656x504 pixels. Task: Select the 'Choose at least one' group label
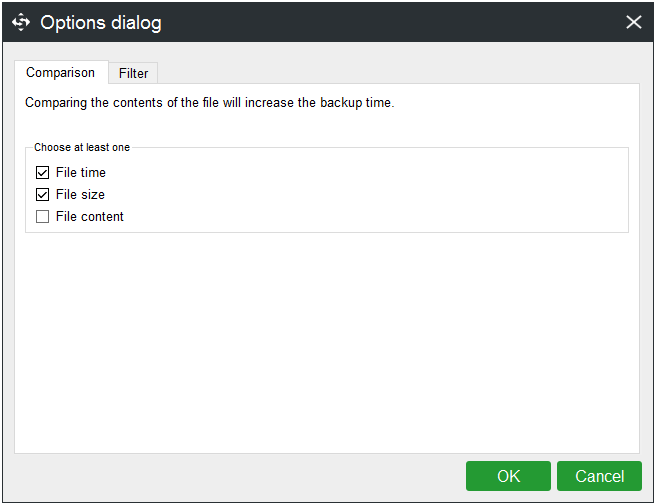82,147
